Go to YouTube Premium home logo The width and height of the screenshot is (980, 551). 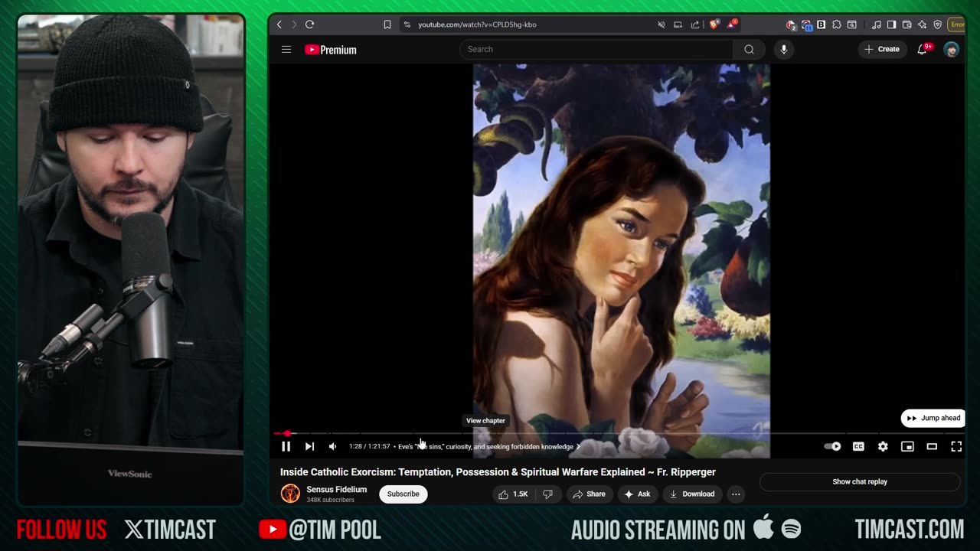[331, 50]
